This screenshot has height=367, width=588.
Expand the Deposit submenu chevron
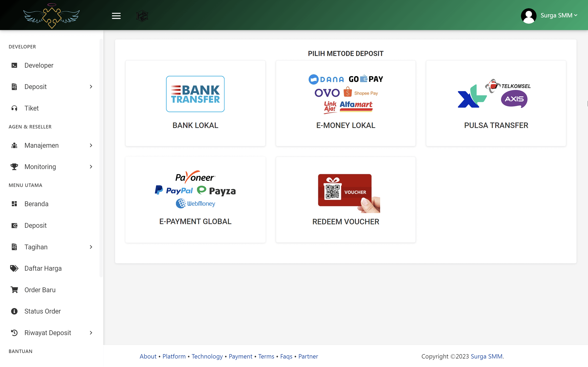tap(91, 87)
